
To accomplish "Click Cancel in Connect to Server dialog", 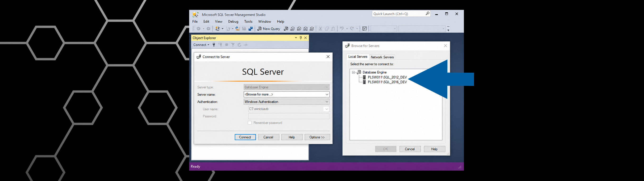I will 268,137.
